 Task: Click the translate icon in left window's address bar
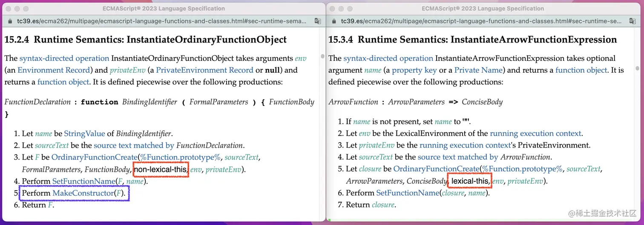click(317, 21)
